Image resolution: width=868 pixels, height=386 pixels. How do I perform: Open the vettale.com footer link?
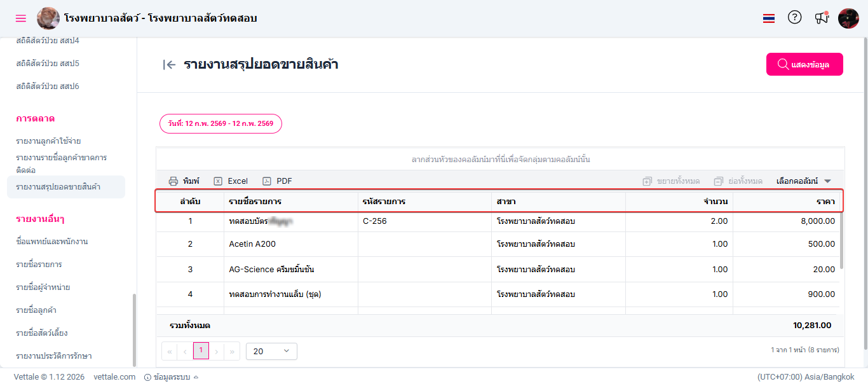114,377
